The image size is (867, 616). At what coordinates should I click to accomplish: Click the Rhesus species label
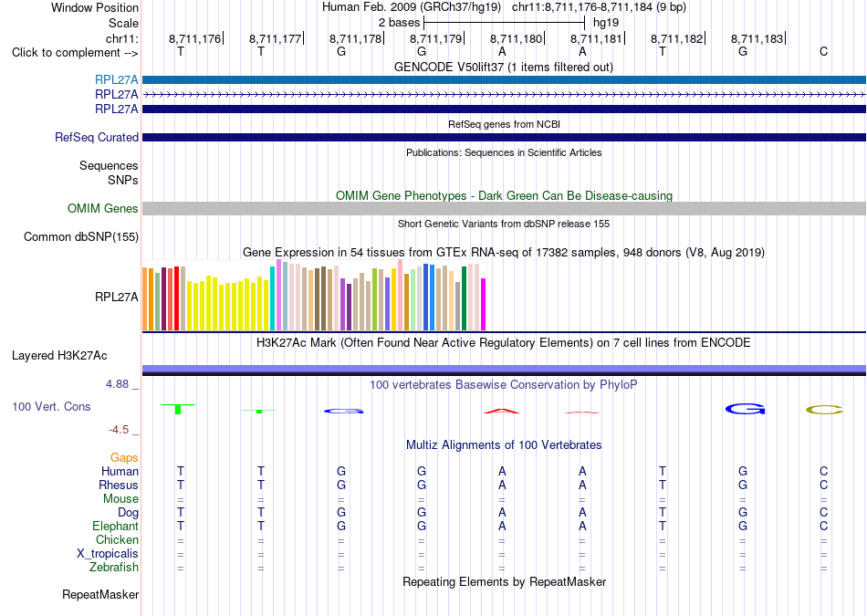tap(119, 485)
